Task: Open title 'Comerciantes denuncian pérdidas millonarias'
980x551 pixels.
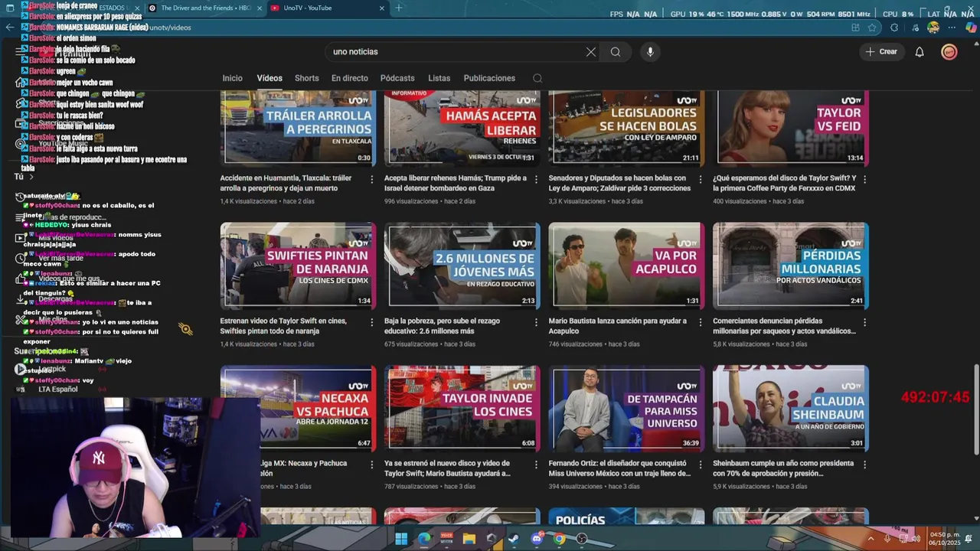Action: 784,326
